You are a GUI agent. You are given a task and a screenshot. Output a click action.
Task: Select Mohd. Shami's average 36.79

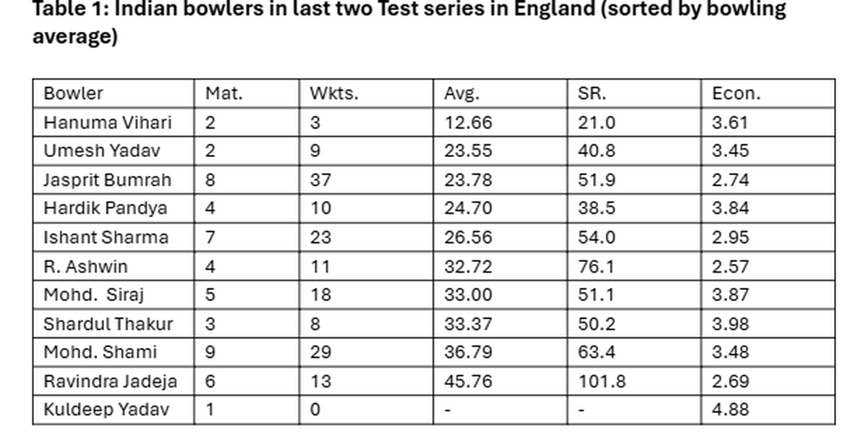pyautogui.click(x=468, y=352)
